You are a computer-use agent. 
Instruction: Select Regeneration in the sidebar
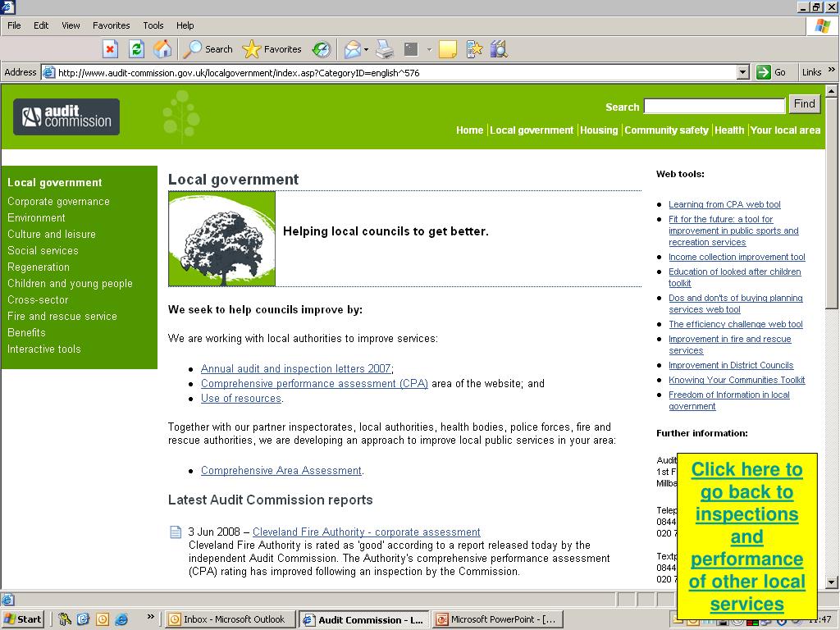38,267
